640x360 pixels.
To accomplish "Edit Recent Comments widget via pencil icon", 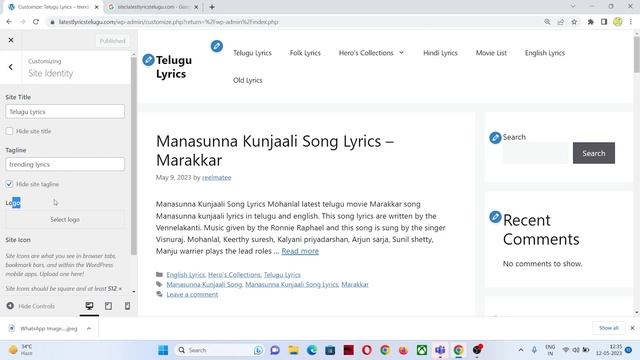I will [495, 217].
